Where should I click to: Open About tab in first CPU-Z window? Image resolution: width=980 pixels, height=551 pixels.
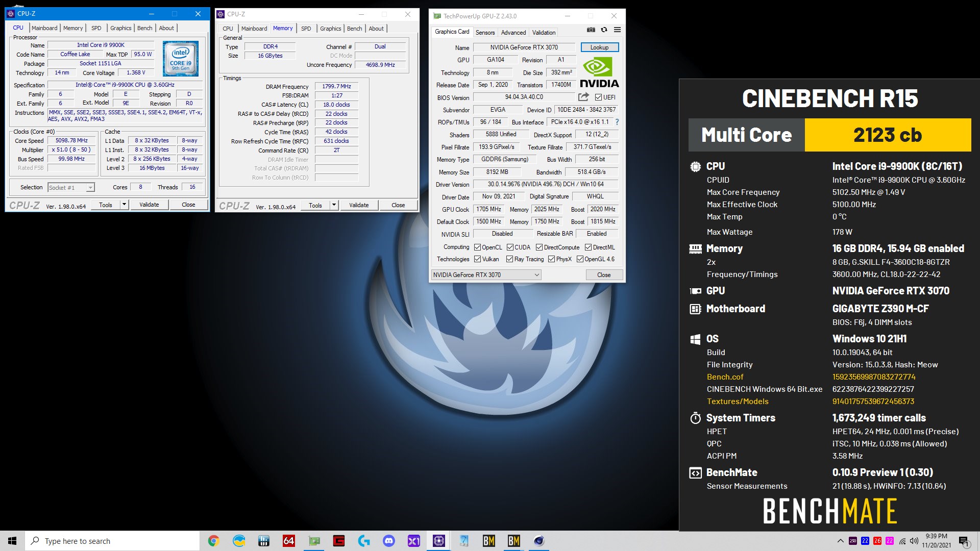tap(166, 28)
